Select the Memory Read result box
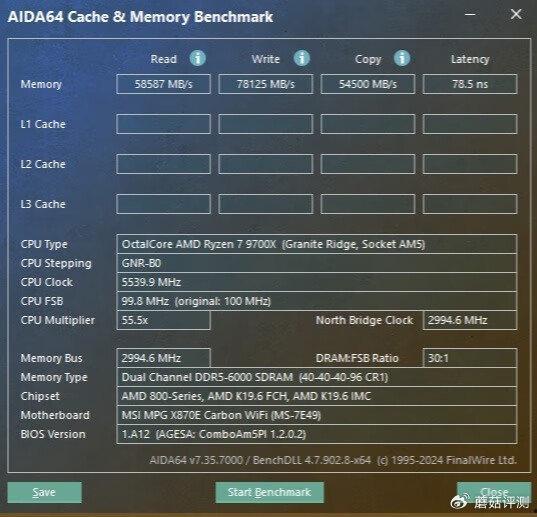The height and width of the screenshot is (517, 537). [163, 84]
